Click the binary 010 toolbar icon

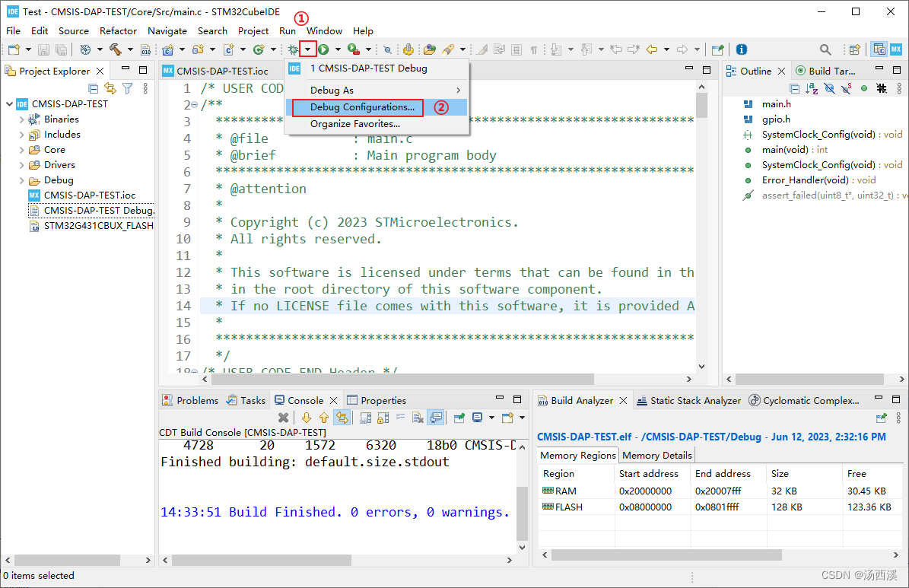[x=145, y=50]
